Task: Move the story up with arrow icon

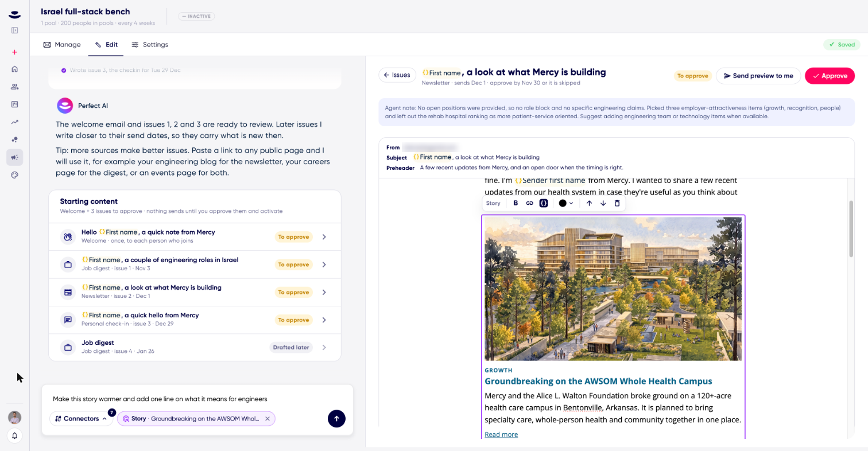Action: [x=589, y=203]
